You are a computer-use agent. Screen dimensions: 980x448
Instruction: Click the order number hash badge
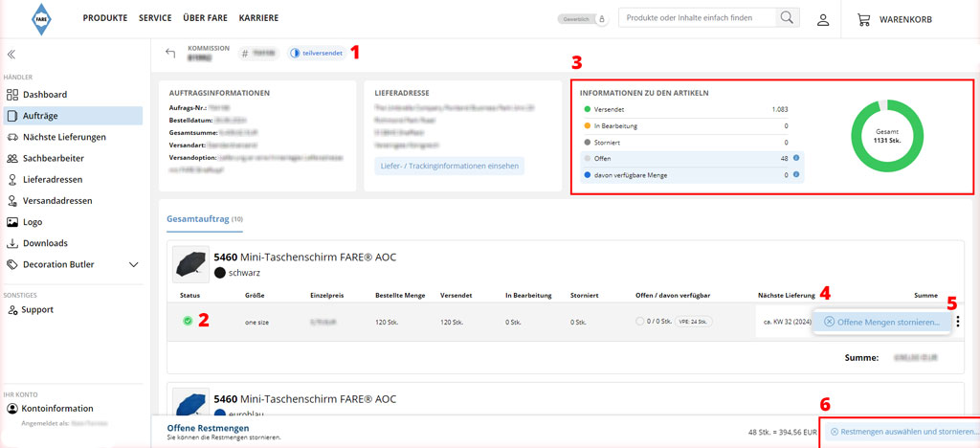[260, 54]
